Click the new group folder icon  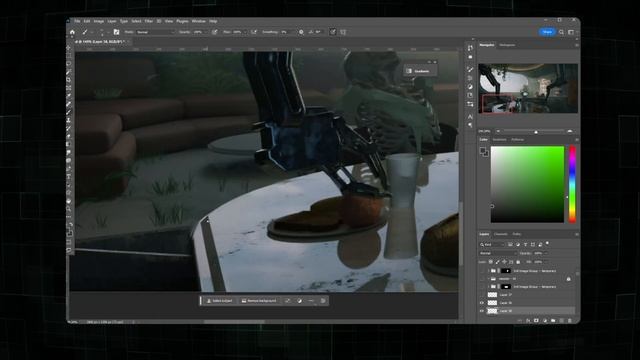[553, 321]
